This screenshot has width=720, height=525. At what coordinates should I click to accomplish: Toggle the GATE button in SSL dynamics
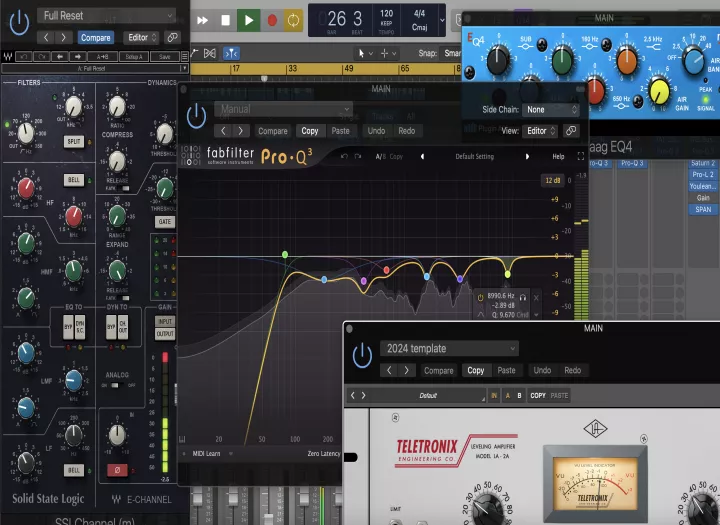click(x=164, y=222)
